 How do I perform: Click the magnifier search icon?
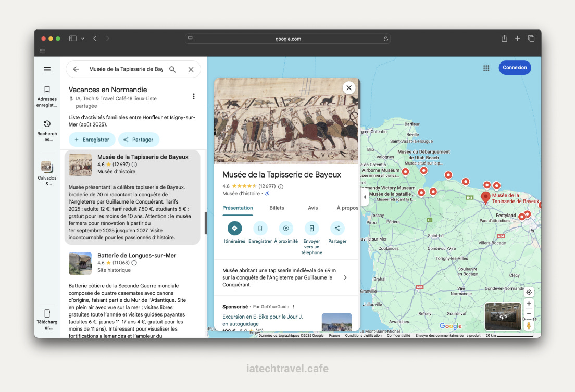(172, 69)
